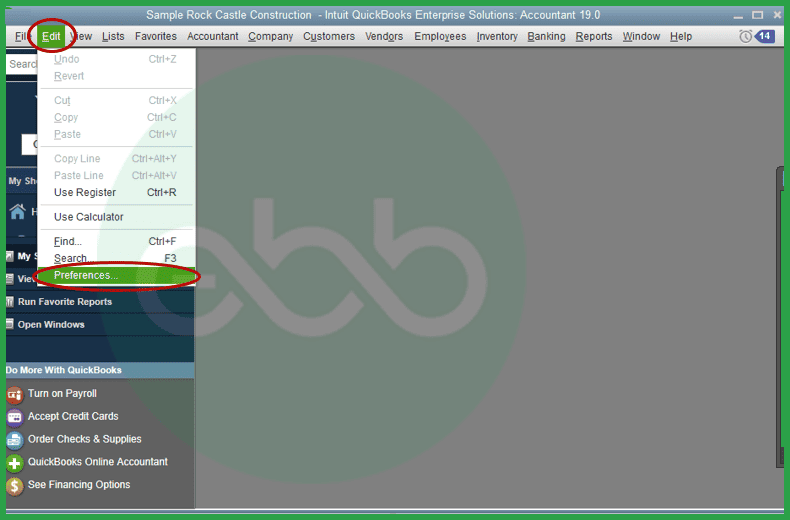Maximize the QuickBooks window
790x520 pixels.
click(757, 15)
